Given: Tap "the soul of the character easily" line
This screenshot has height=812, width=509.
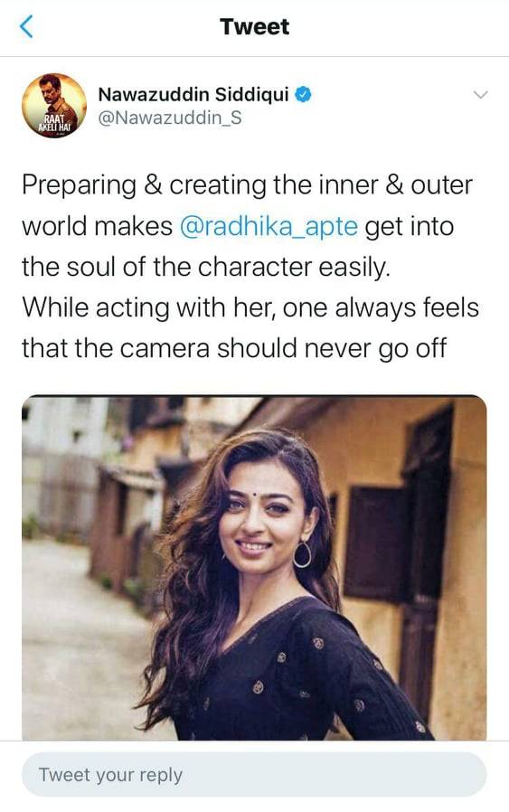Looking at the screenshot, I should (205, 268).
